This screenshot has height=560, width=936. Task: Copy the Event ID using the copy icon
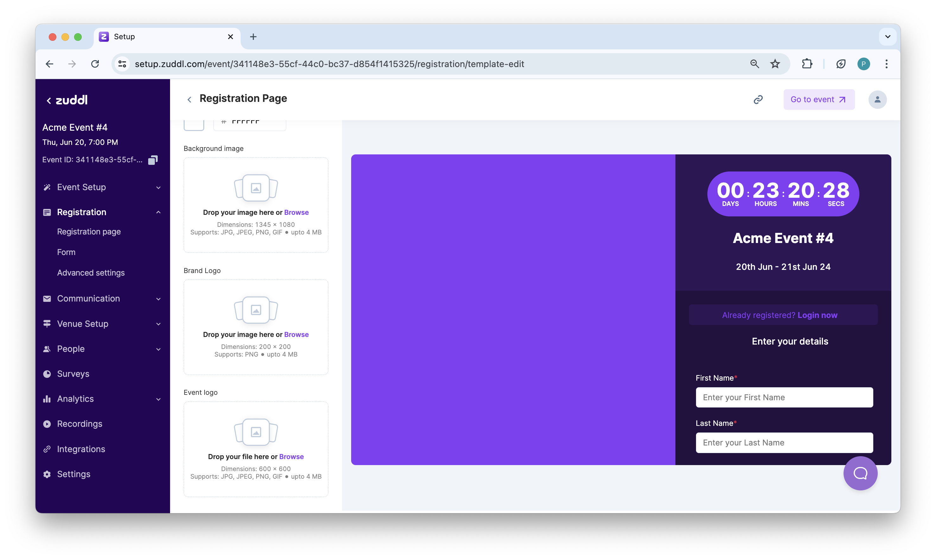click(153, 160)
